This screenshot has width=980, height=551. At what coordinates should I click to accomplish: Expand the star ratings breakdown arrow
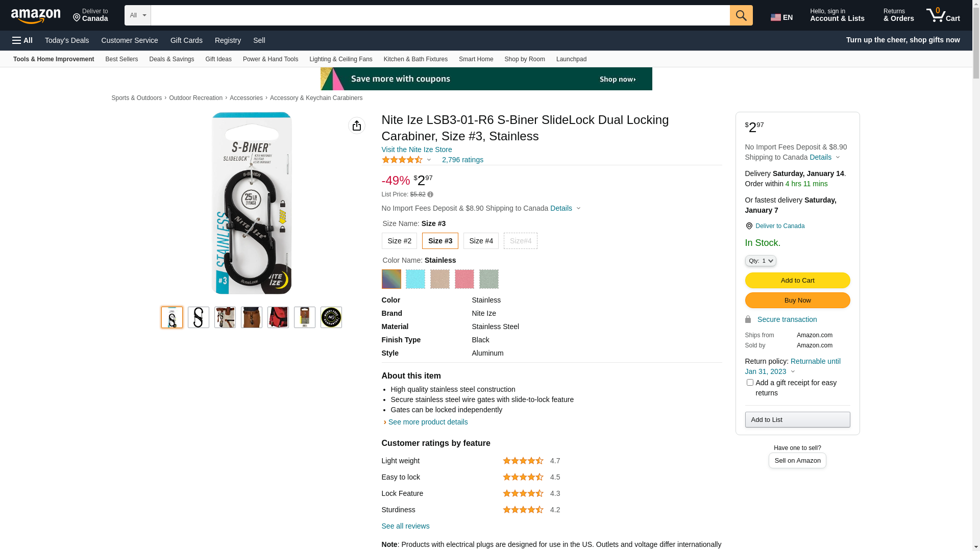pos(429,160)
